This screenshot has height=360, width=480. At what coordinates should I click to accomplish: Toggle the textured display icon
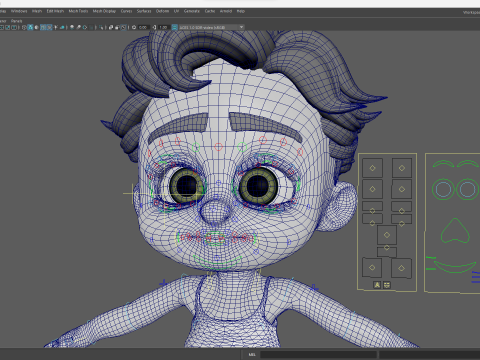(x=49, y=27)
